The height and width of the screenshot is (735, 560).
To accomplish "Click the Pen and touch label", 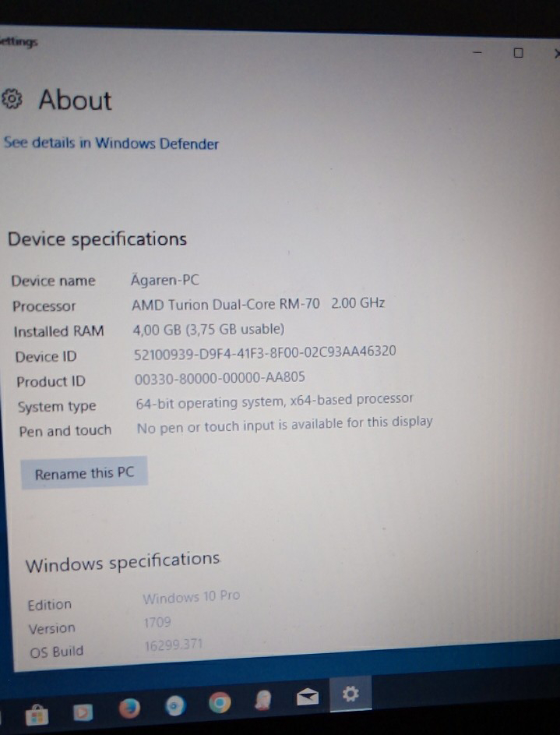I will click(x=65, y=431).
